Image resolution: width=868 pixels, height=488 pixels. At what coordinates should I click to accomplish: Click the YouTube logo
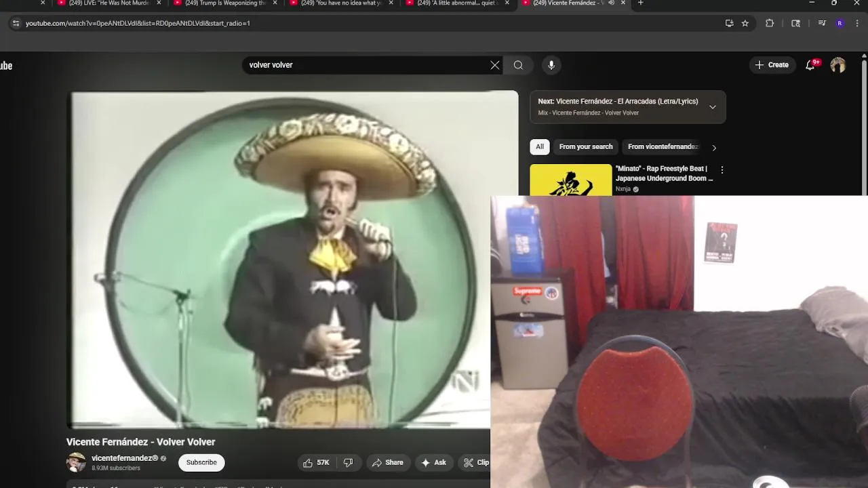5,66
